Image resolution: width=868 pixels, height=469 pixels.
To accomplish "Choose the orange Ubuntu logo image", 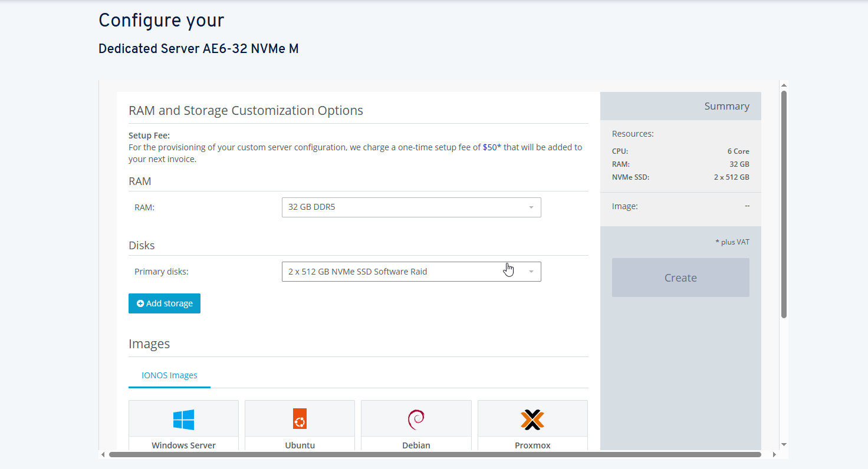I will tap(300, 420).
